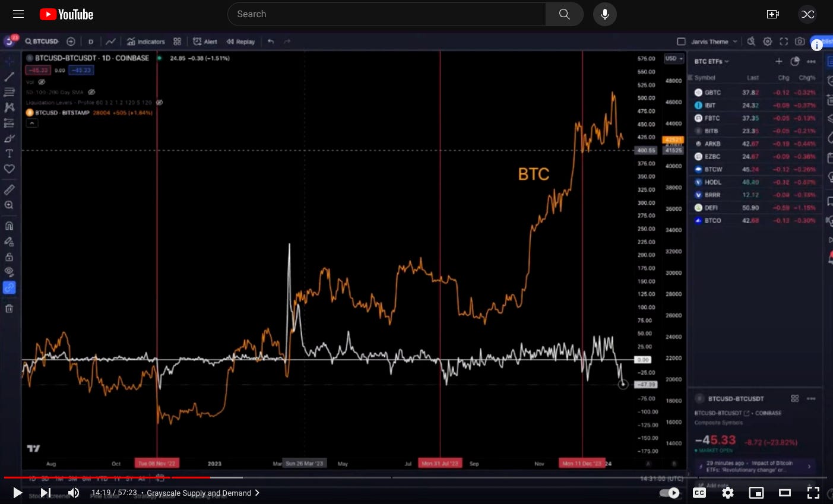Open BTCUSD-BTCUSDT details grid icon
This screenshot has height=504, width=833.
[795, 398]
